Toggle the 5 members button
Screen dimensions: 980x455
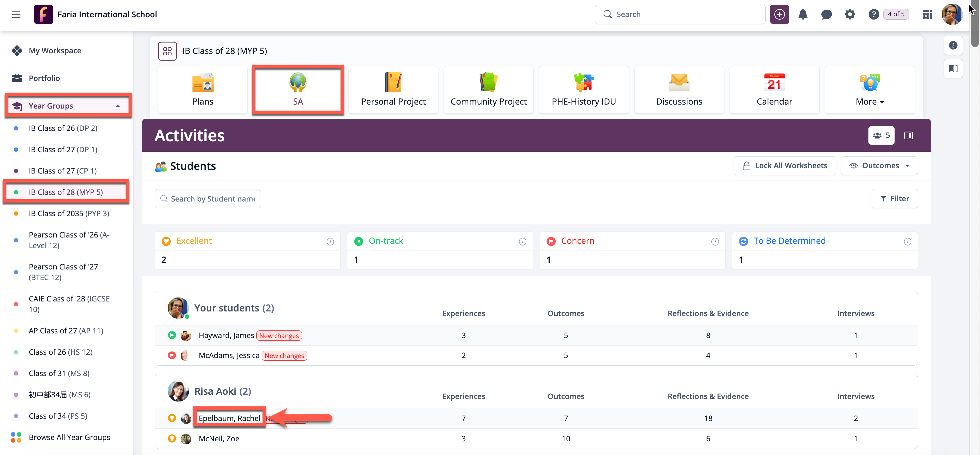click(881, 135)
